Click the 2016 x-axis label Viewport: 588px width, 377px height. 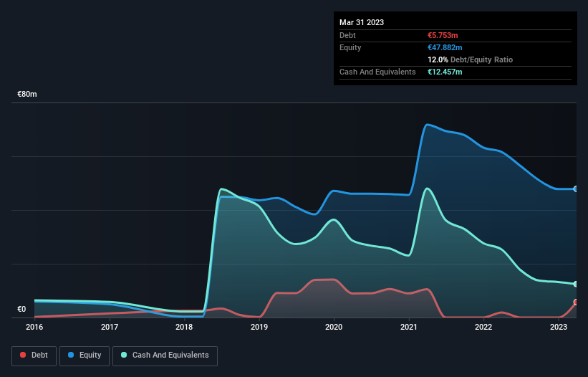click(34, 327)
